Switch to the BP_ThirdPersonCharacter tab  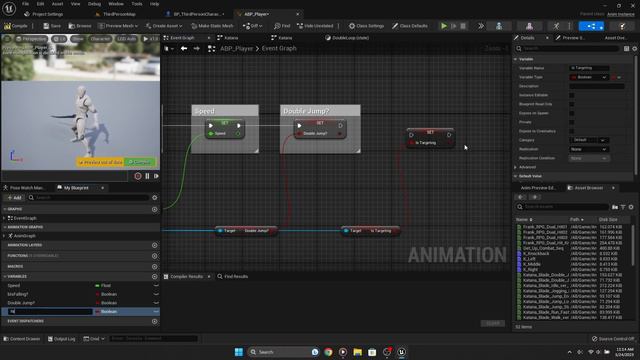[x=196, y=14]
